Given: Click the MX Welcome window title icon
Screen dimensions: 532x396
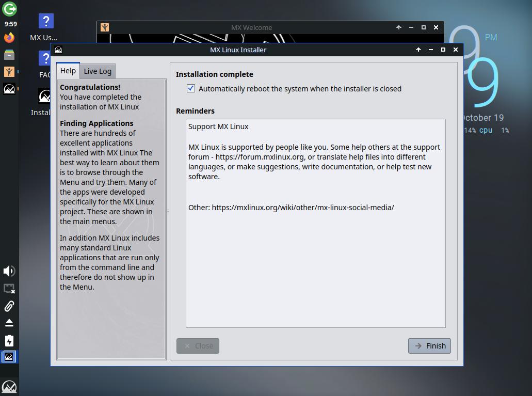Looking at the screenshot, I should [105, 27].
